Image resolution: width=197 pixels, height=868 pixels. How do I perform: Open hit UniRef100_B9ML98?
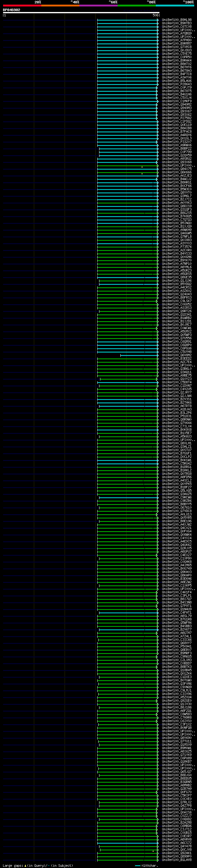[176, 20]
